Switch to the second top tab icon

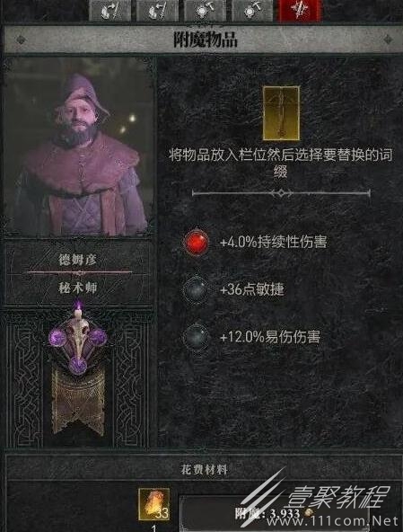(x=157, y=11)
